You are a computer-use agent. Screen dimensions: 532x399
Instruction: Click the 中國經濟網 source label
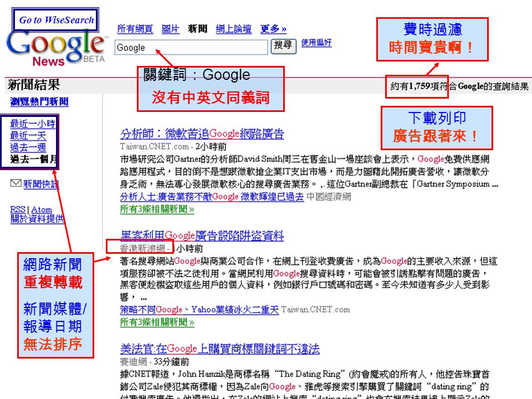click(329, 196)
